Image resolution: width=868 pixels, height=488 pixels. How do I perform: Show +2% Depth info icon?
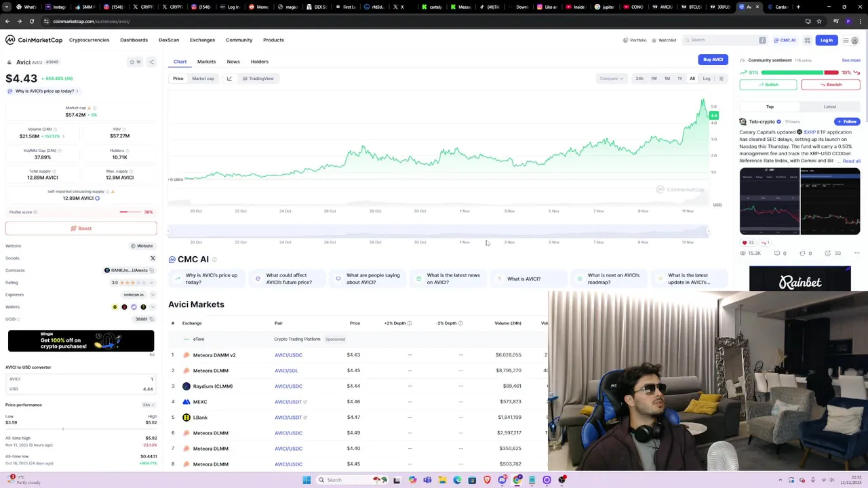[x=409, y=323]
